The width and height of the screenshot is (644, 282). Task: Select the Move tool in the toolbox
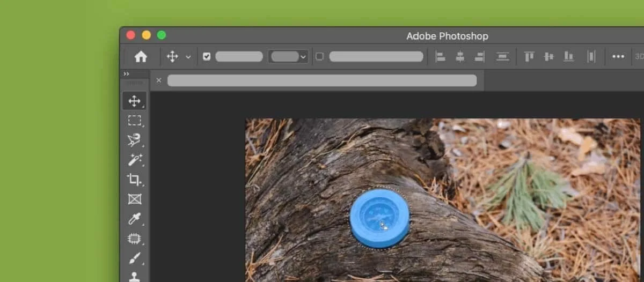(134, 101)
